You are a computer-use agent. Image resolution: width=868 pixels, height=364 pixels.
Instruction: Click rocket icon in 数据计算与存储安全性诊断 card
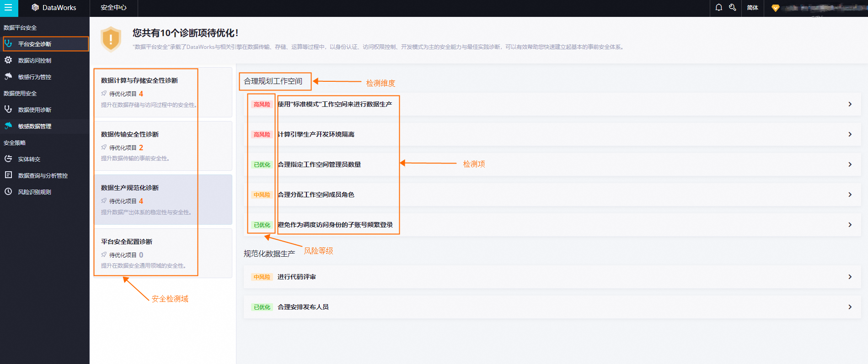click(x=104, y=94)
